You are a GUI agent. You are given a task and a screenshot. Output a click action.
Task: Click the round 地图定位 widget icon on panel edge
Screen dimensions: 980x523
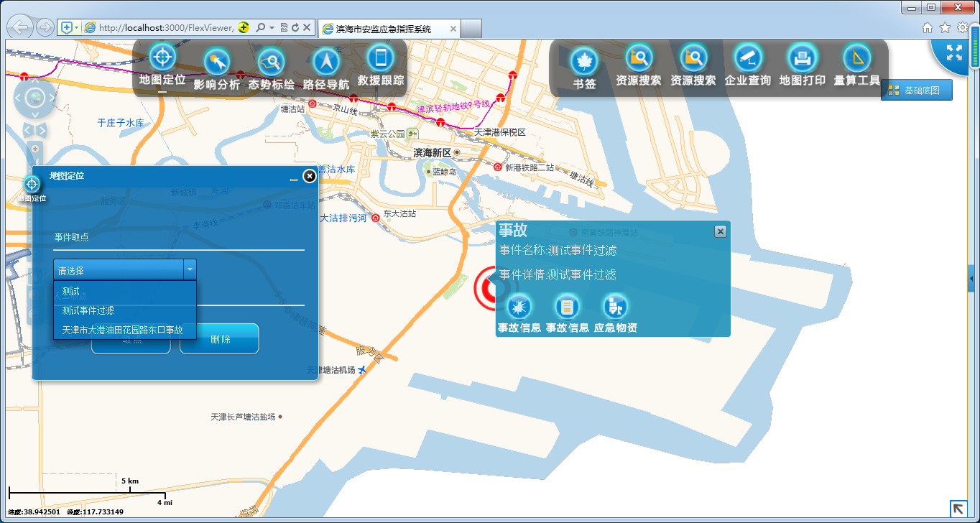(32, 185)
